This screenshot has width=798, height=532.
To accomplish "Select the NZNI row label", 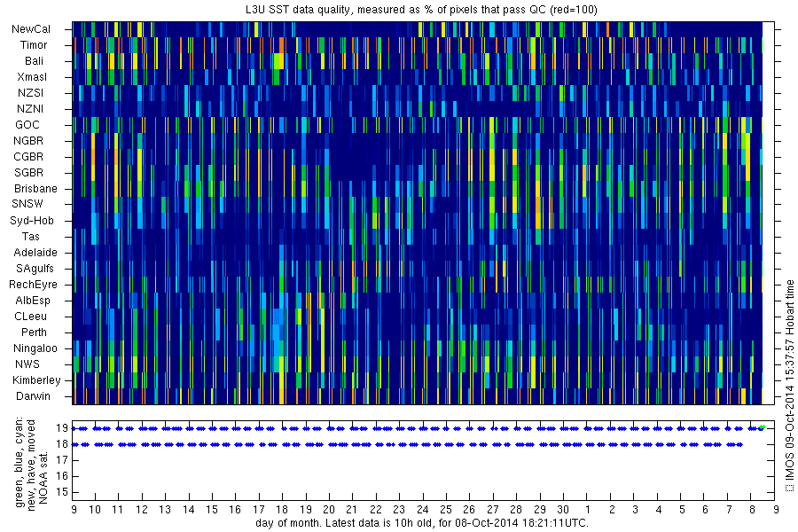I will click(30, 108).
